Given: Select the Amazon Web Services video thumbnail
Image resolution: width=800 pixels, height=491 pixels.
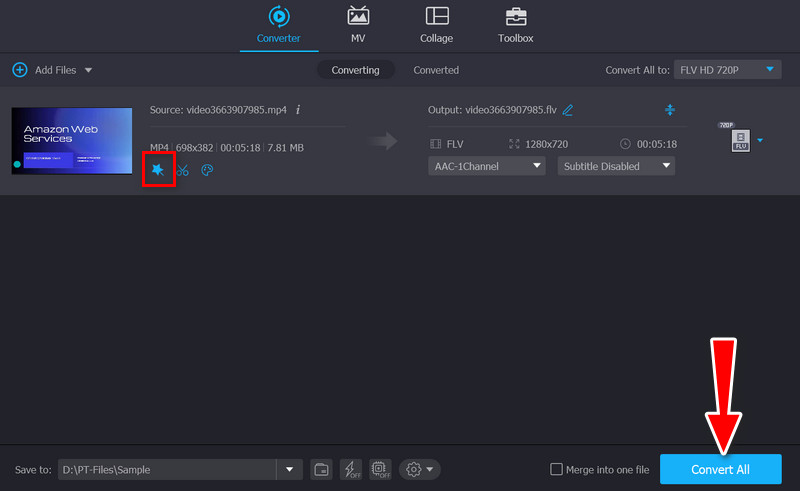Looking at the screenshot, I should pos(71,141).
